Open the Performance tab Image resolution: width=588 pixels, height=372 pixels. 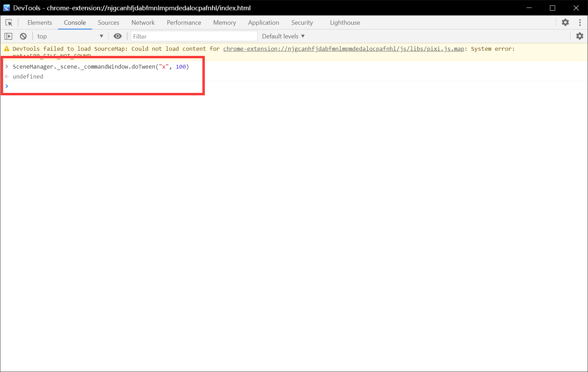(x=184, y=23)
